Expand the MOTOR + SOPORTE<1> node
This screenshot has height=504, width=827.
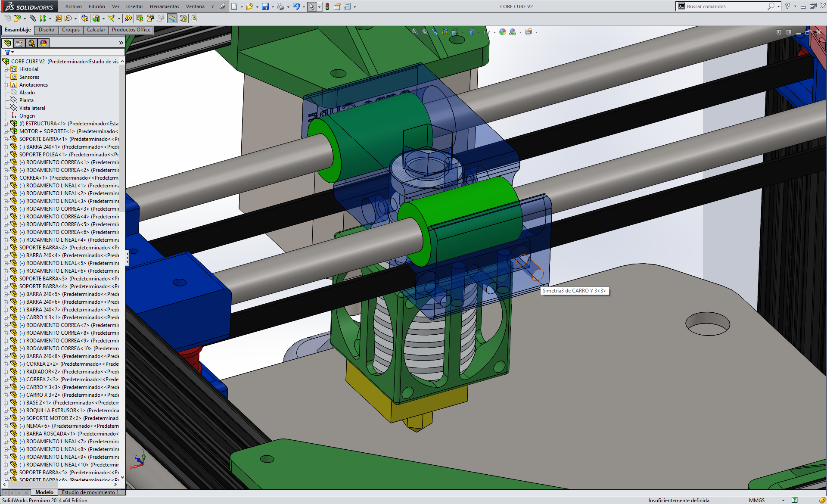pyautogui.click(x=6, y=131)
